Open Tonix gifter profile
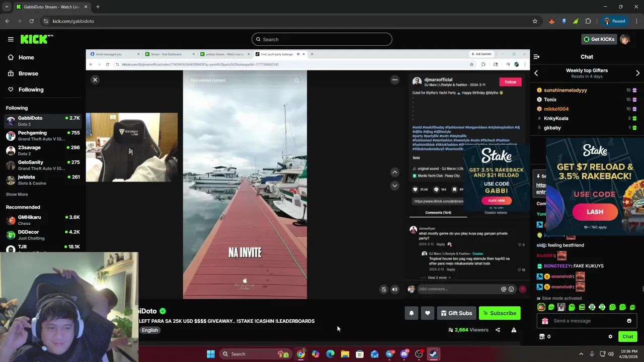The height and width of the screenshot is (362, 644). coord(550,100)
